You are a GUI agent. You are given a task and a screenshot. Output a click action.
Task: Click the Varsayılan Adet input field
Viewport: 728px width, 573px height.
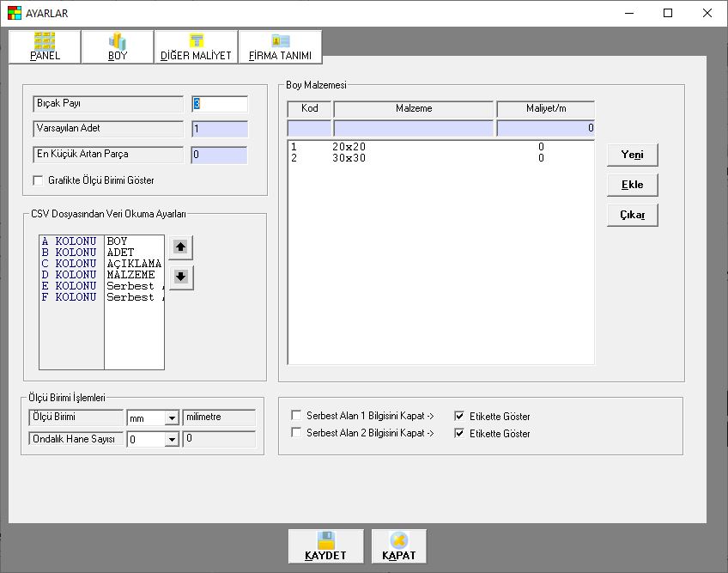[x=220, y=129]
